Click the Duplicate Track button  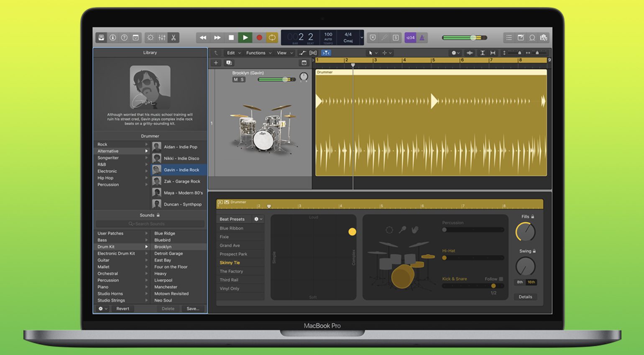tap(229, 63)
